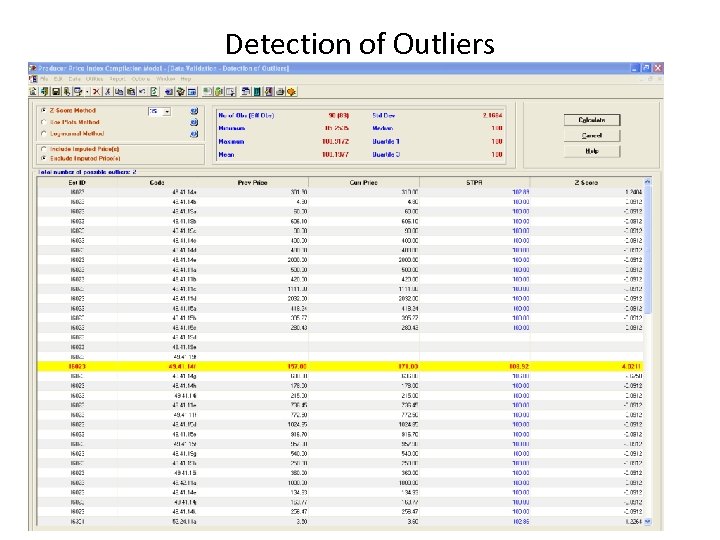Click the info icon beside Box Plots Method

194,123
